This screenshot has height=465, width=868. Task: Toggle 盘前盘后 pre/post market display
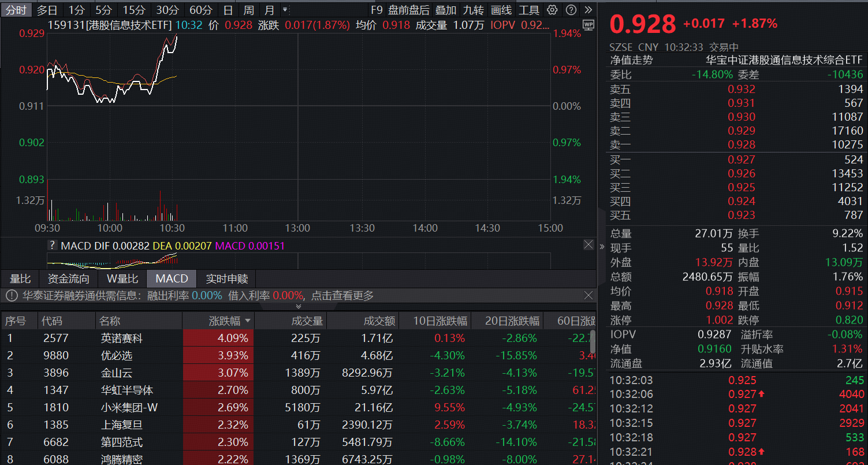409,10
